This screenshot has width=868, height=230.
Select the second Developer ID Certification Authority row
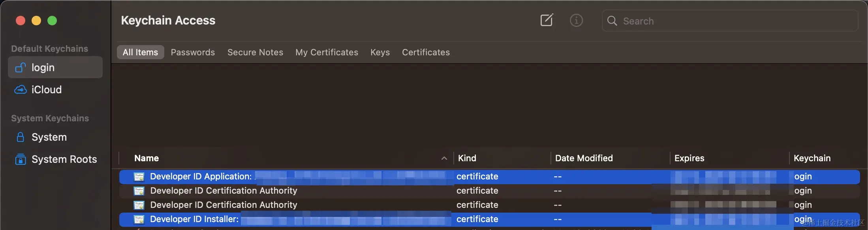tap(489, 205)
